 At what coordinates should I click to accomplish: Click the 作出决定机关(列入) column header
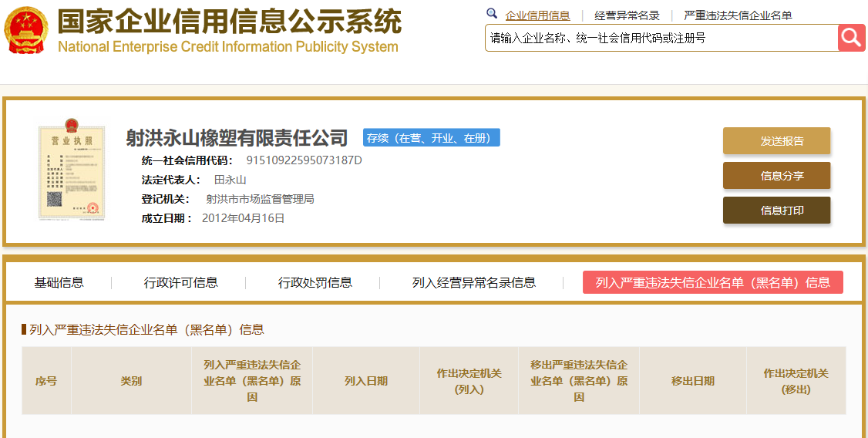pos(469,381)
